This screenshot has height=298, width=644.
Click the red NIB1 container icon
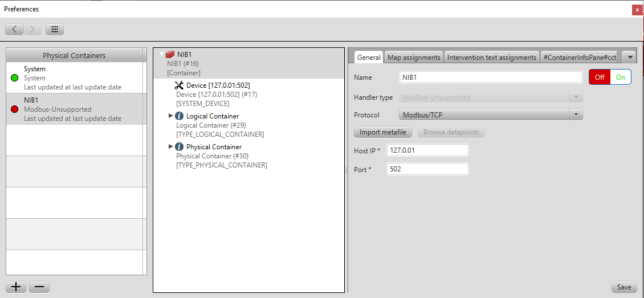click(x=170, y=55)
